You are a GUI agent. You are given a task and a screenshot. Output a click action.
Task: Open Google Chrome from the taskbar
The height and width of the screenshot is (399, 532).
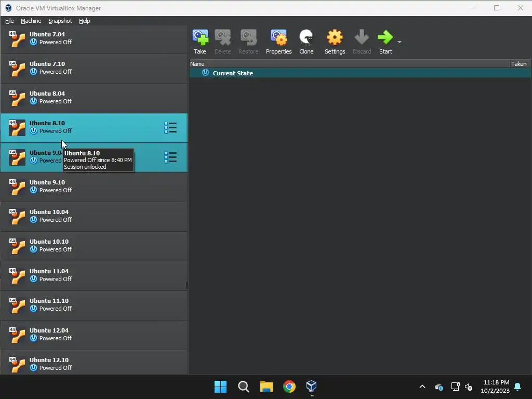289,387
